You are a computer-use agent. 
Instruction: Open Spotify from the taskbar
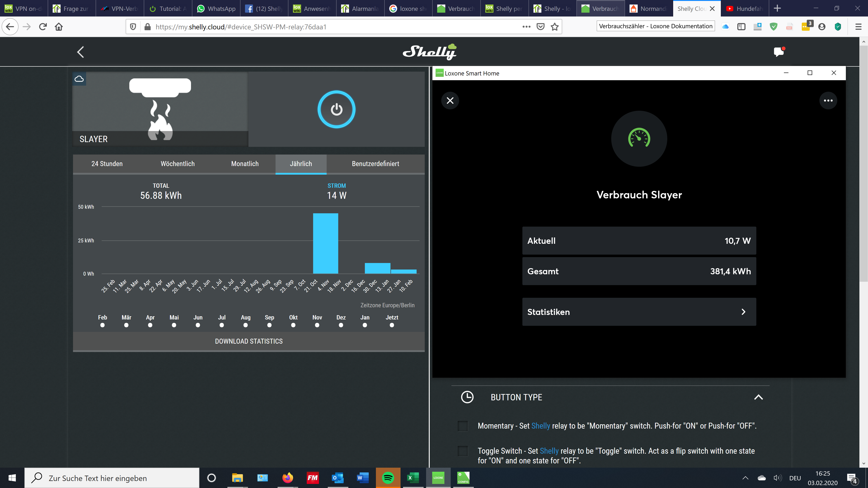388,478
